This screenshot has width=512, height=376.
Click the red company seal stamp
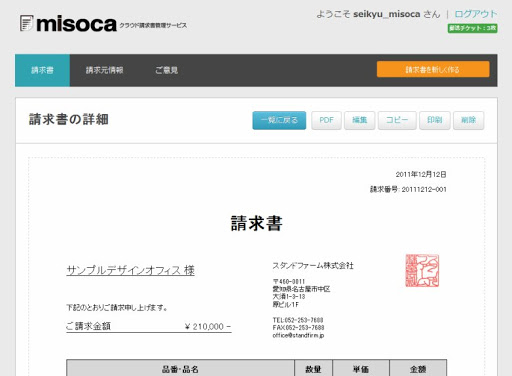coord(422,271)
